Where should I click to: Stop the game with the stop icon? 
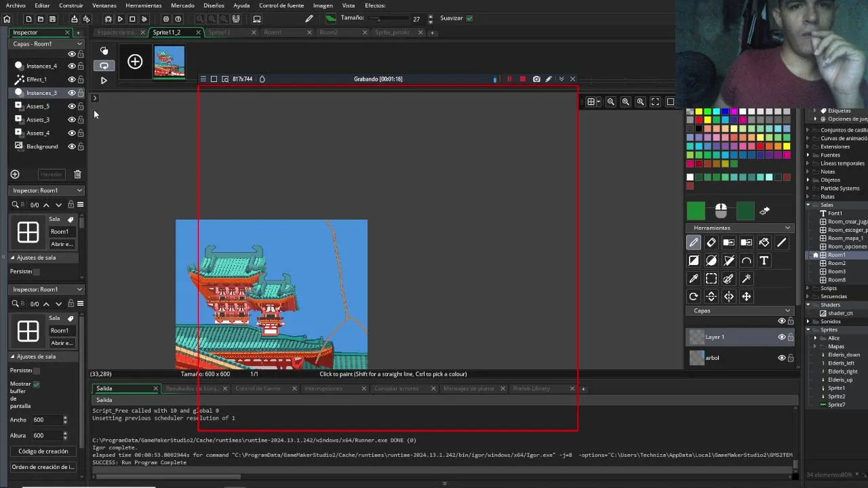pyautogui.click(x=132, y=19)
